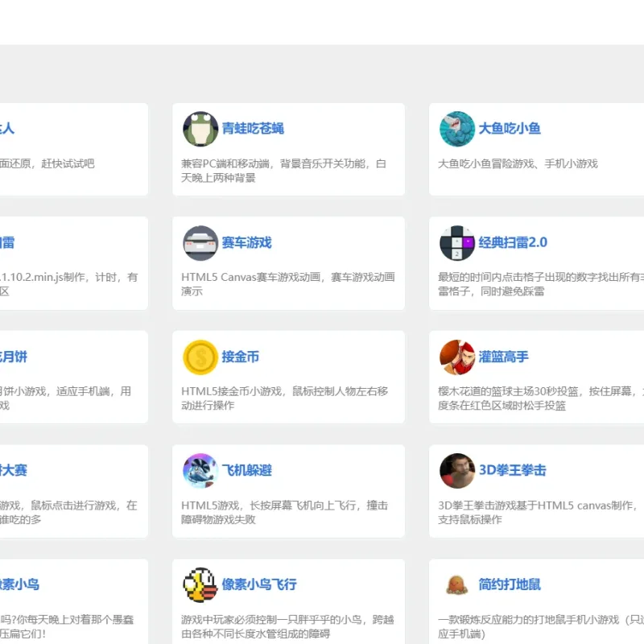
Task: Click the partially visible 月饼 game title
Action: 14,357
